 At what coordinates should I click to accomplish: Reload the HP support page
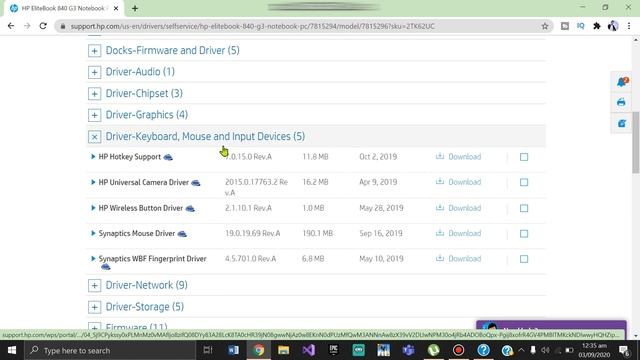(43, 26)
